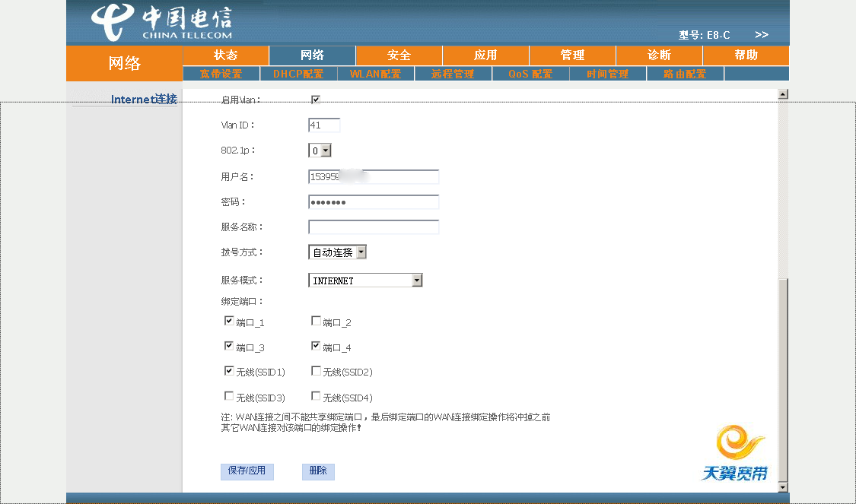The width and height of the screenshot is (856, 504).
Task: Click the 绑定端口 label
Action: [x=243, y=302]
